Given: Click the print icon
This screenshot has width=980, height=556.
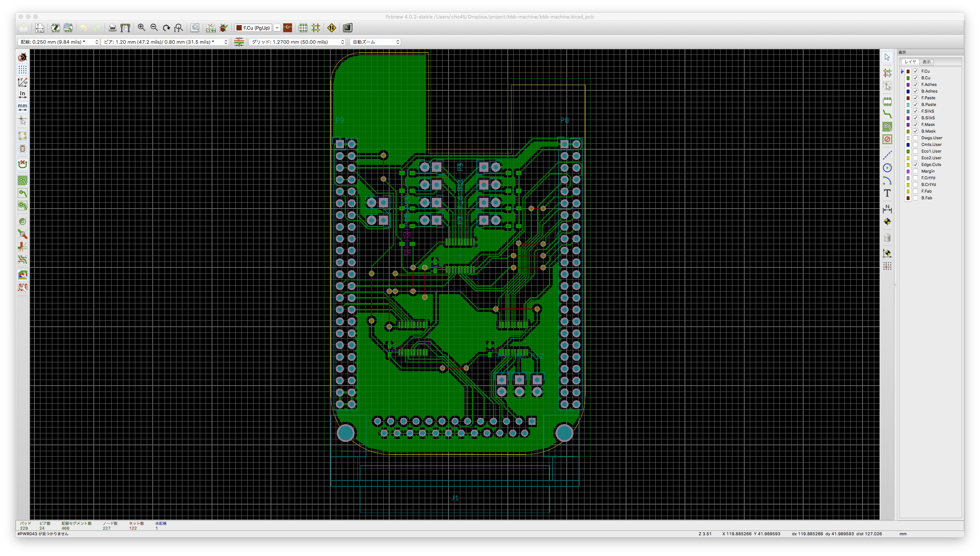Looking at the screenshot, I should pos(112,27).
